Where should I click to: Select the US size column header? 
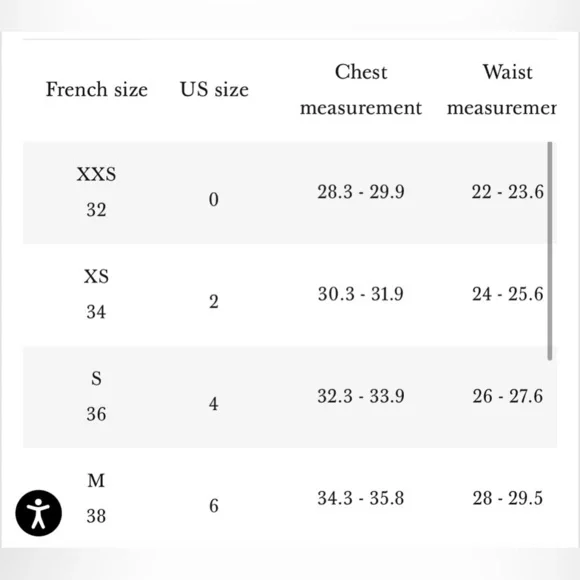tap(214, 90)
